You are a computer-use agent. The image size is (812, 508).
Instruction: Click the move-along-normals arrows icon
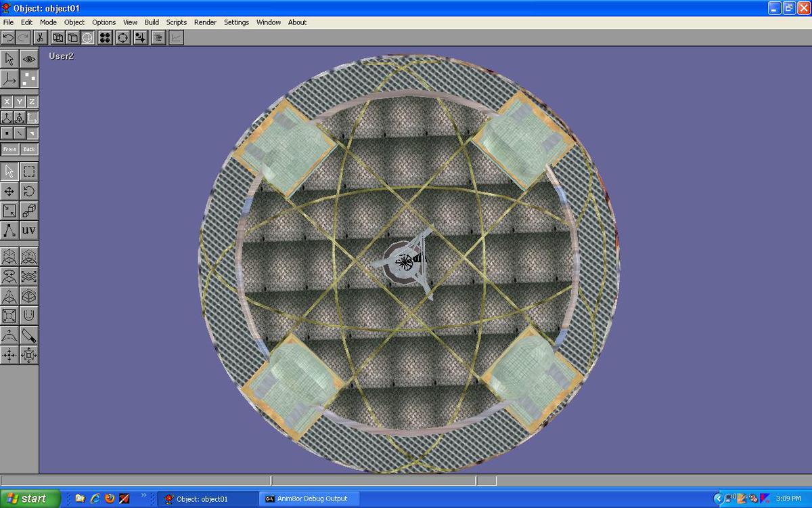[9, 355]
